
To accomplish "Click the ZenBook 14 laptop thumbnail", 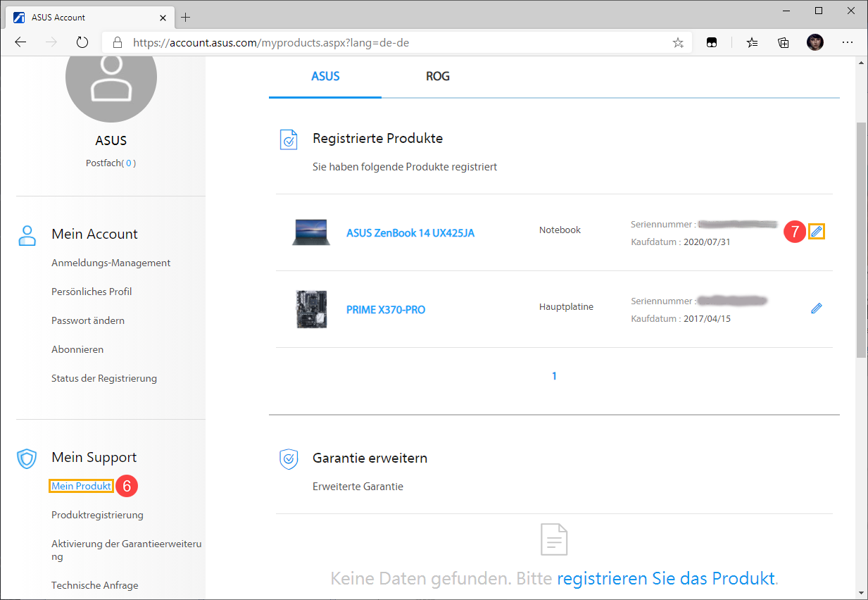I will [310, 232].
